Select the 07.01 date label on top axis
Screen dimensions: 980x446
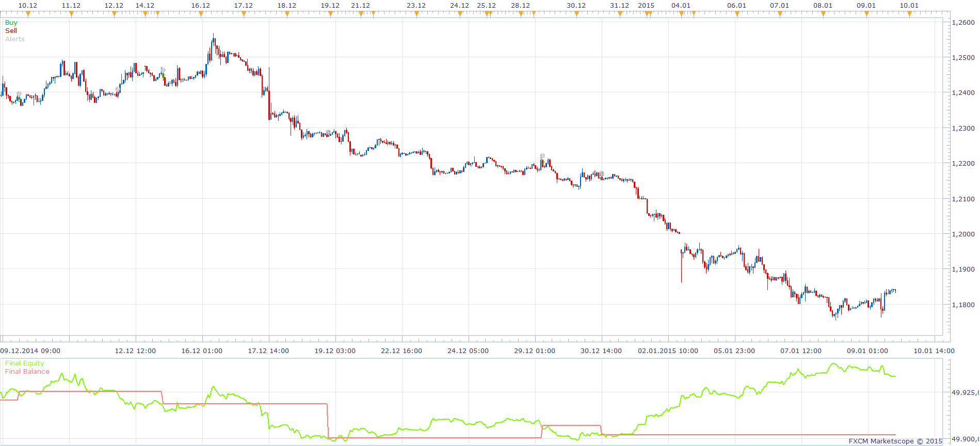point(780,6)
